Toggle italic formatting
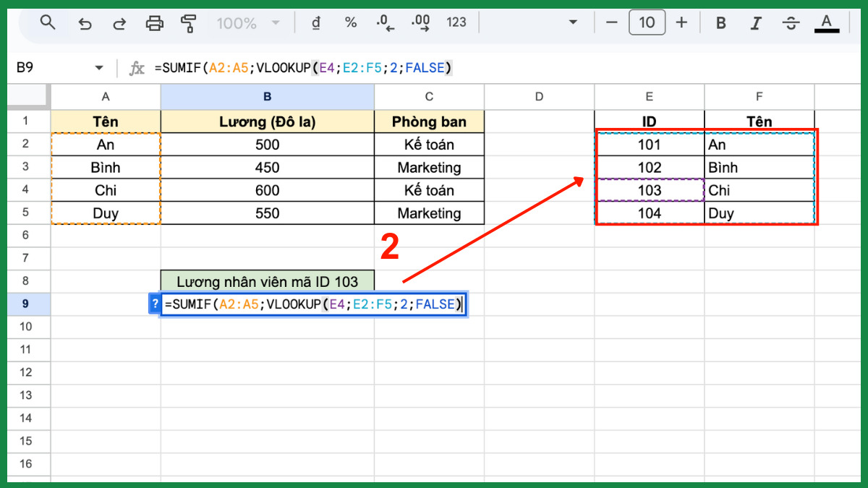868x488 pixels. click(x=756, y=23)
